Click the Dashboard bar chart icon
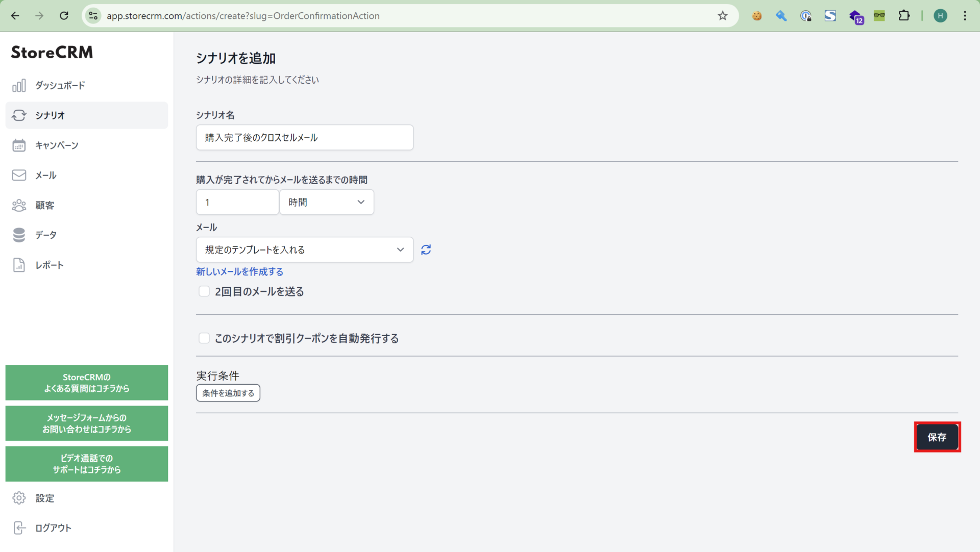The image size is (980, 552). [19, 85]
